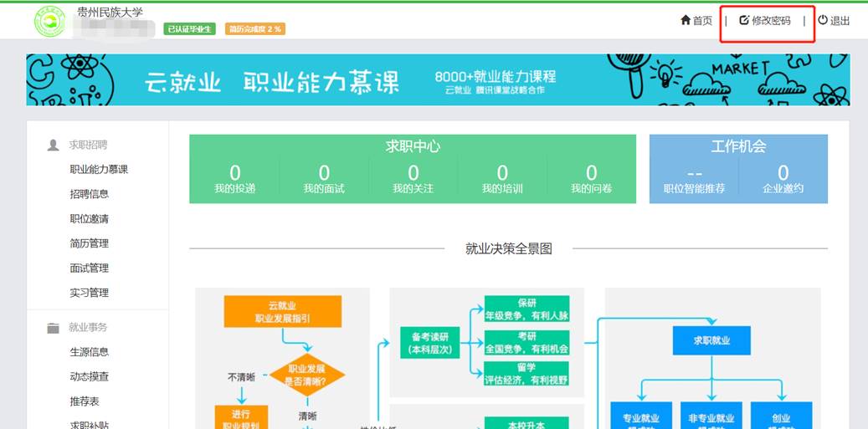Click the 简历完成度 2% orange badge
Viewport: 868px width, 429px height.
coord(255,29)
